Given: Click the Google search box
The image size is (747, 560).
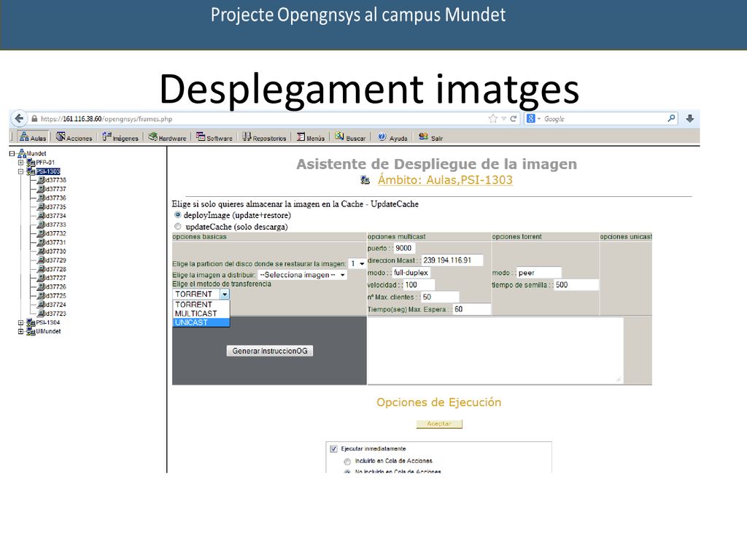Looking at the screenshot, I should coord(603,119).
